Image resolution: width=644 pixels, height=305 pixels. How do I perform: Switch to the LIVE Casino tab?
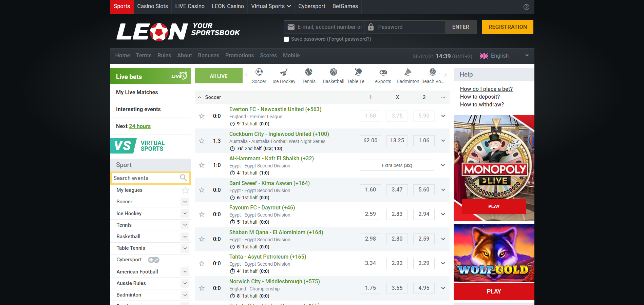(x=190, y=6)
